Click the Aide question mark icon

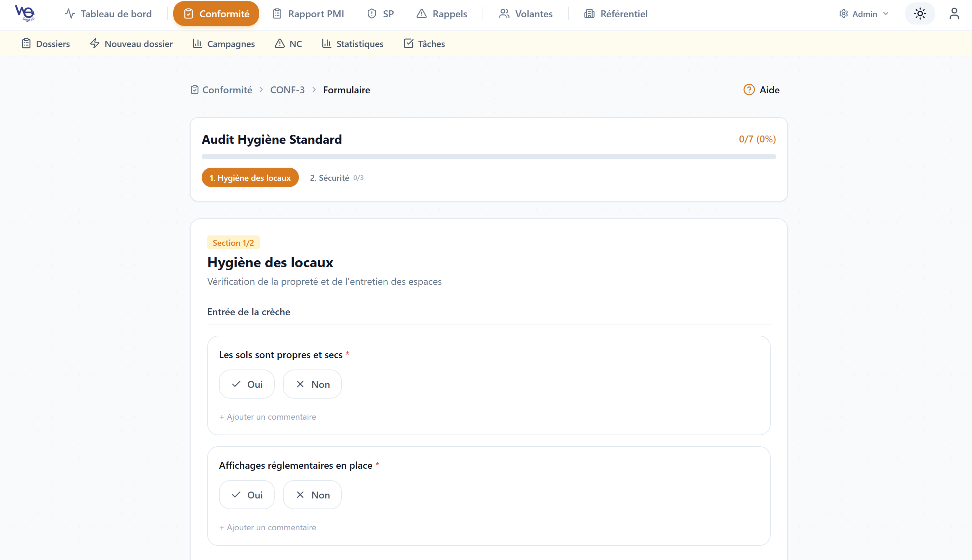pos(749,90)
